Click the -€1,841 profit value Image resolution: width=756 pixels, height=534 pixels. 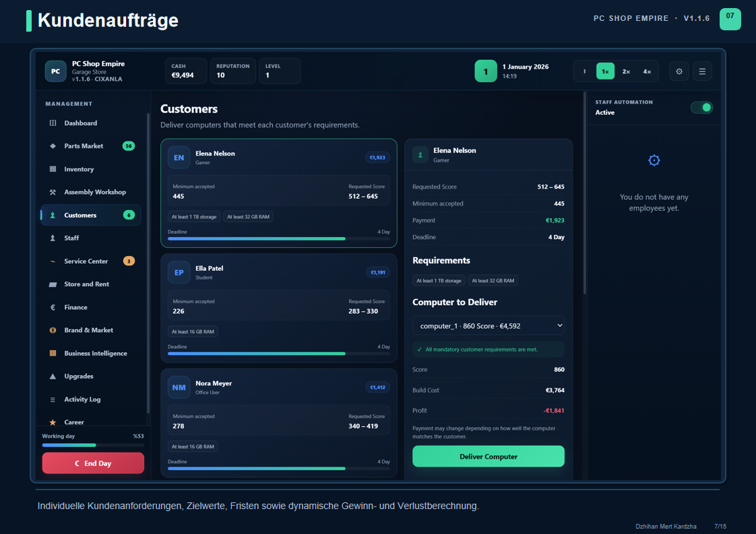pos(553,411)
